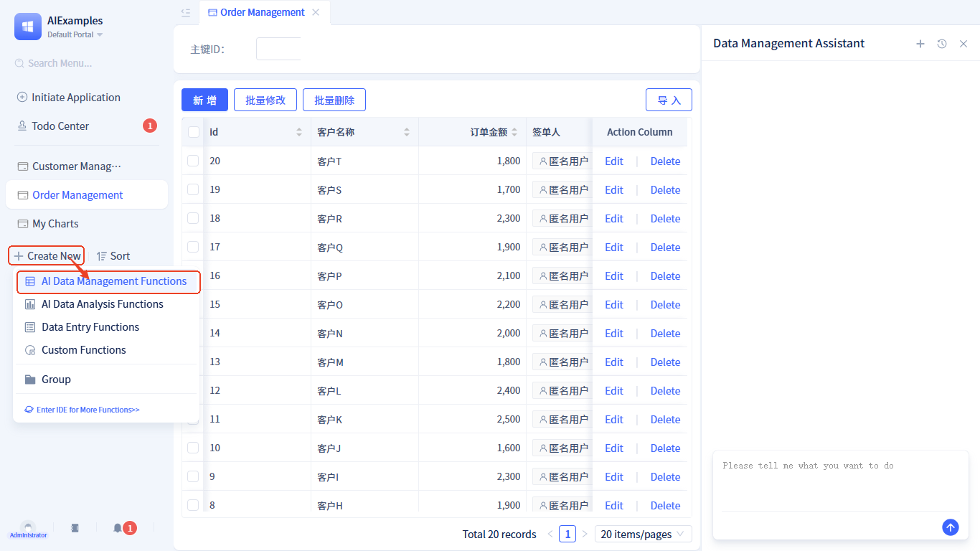
Task: Expand the Default Portal dropdown
Action: (x=75, y=34)
